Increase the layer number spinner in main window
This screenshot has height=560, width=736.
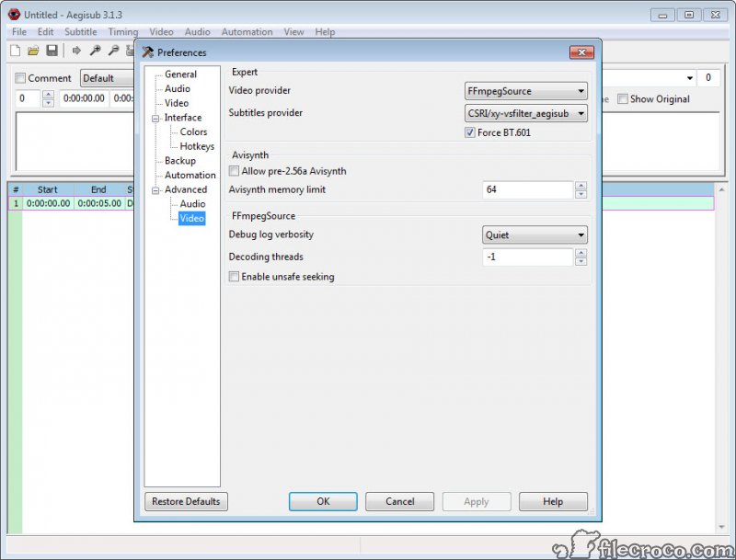[x=48, y=95]
